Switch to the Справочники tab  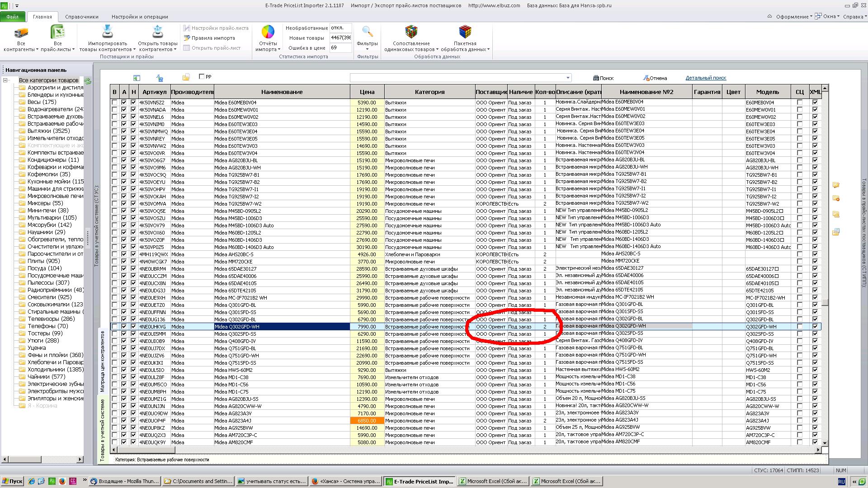[x=81, y=17]
